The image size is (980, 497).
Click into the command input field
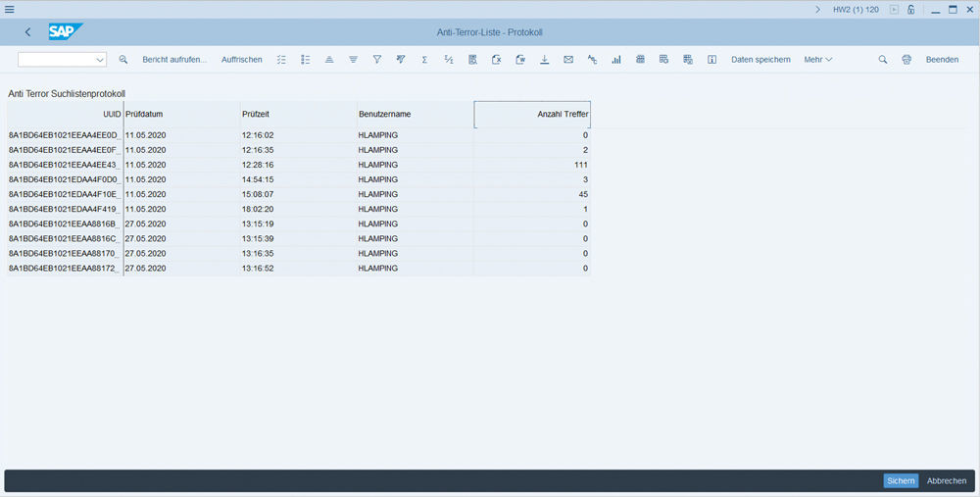[57, 60]
